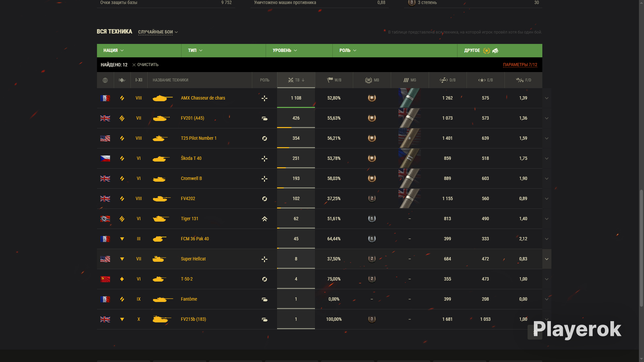Click the class 1 badge on FCM 36 Pak 40 row
644x362 pixels.
[x=372, y=239]
